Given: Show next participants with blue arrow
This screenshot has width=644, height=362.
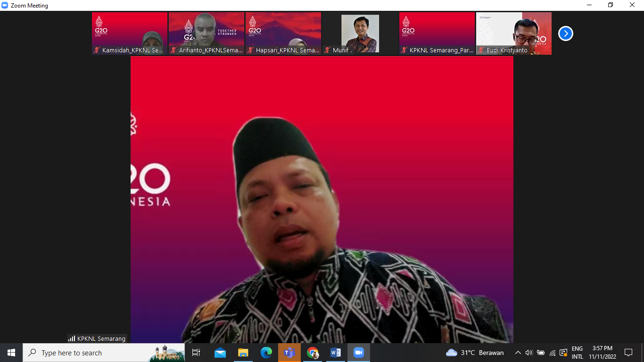Looking at the screenshot, I should pos(566,33).
